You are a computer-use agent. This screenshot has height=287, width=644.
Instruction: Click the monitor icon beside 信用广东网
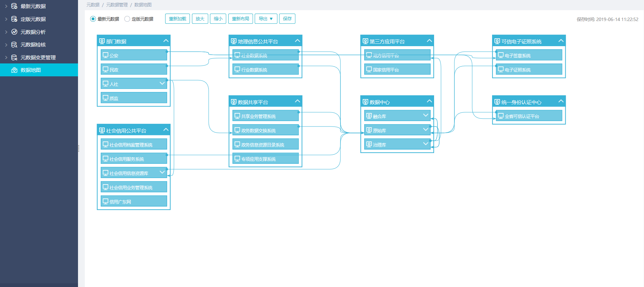pos(105,202)
